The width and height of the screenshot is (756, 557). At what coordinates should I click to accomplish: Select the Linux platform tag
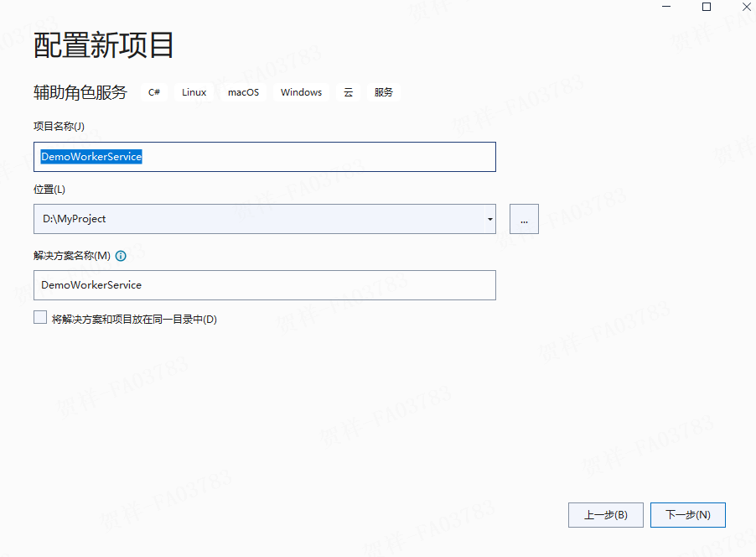[x=193, y=92]
